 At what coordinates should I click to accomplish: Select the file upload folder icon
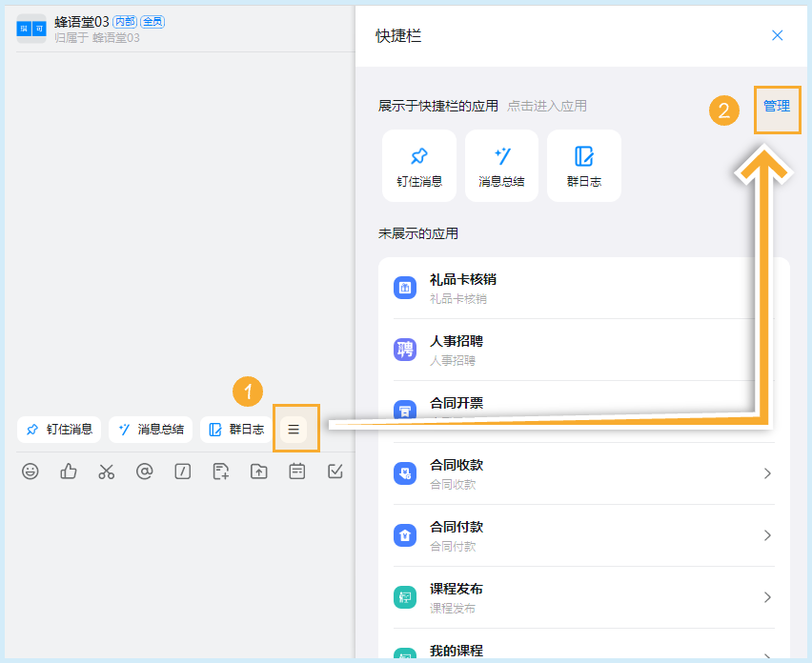(x=258, y=471)
